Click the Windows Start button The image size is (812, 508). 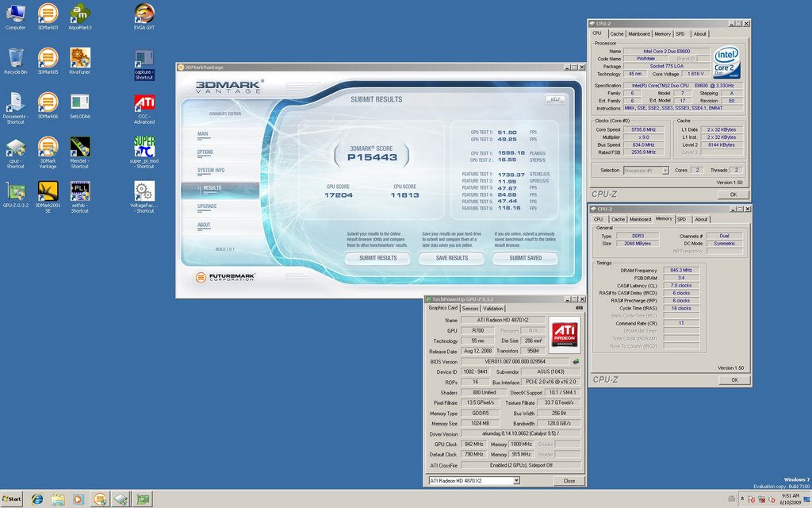point(11,499)
